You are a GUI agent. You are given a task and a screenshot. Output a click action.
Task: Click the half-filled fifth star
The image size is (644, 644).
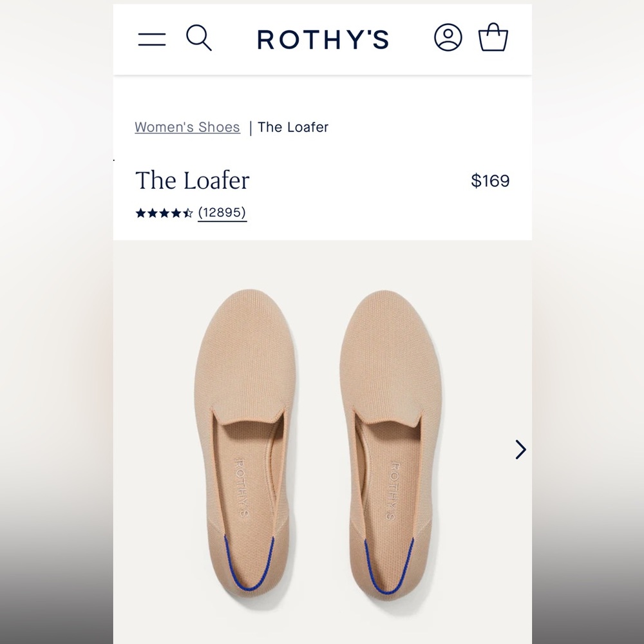pos(187,212)
